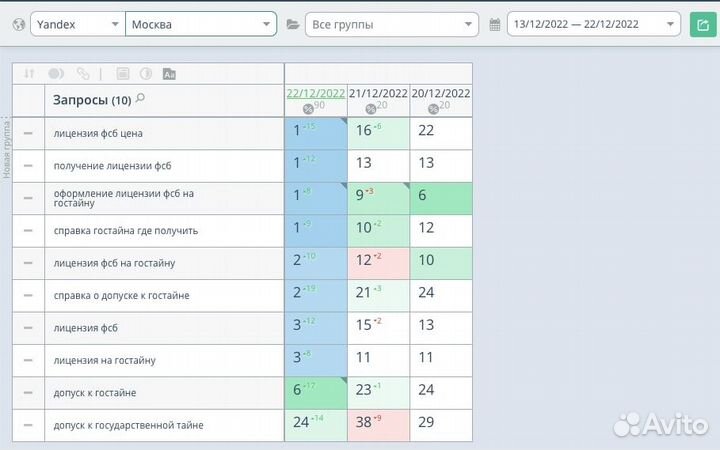Click the link chain icon in table toolbar
The image size is (720, 450).
[x=83, y=73]
